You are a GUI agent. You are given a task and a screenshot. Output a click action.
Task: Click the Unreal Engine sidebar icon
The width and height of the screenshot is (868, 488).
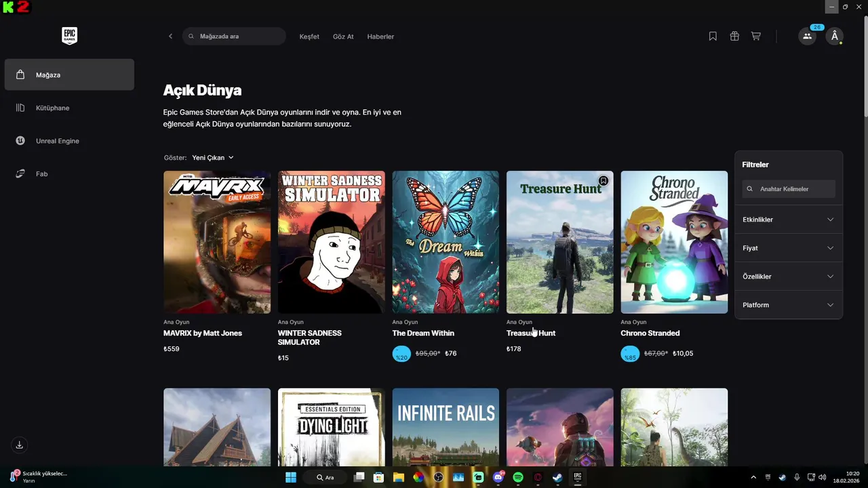[x=20, y=140]
